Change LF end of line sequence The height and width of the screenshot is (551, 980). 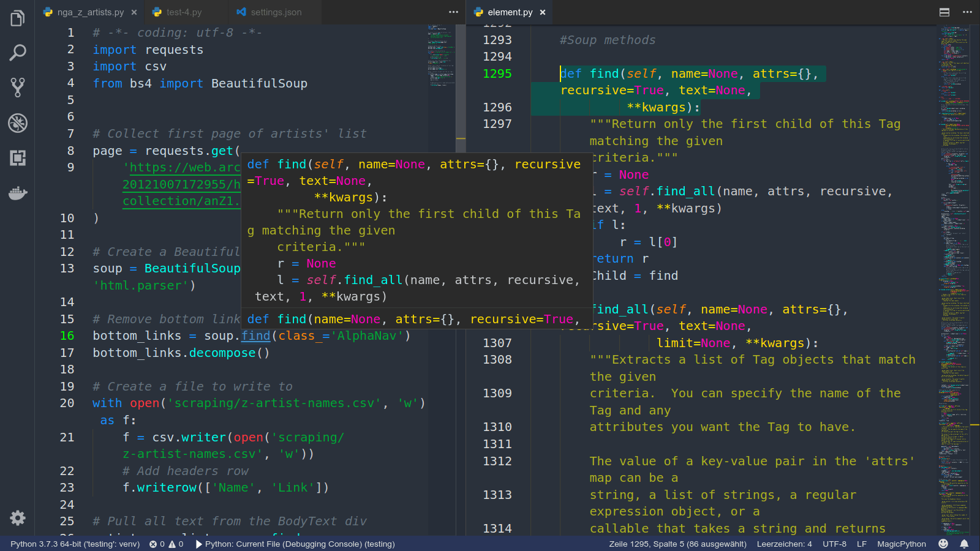[862, 544]
